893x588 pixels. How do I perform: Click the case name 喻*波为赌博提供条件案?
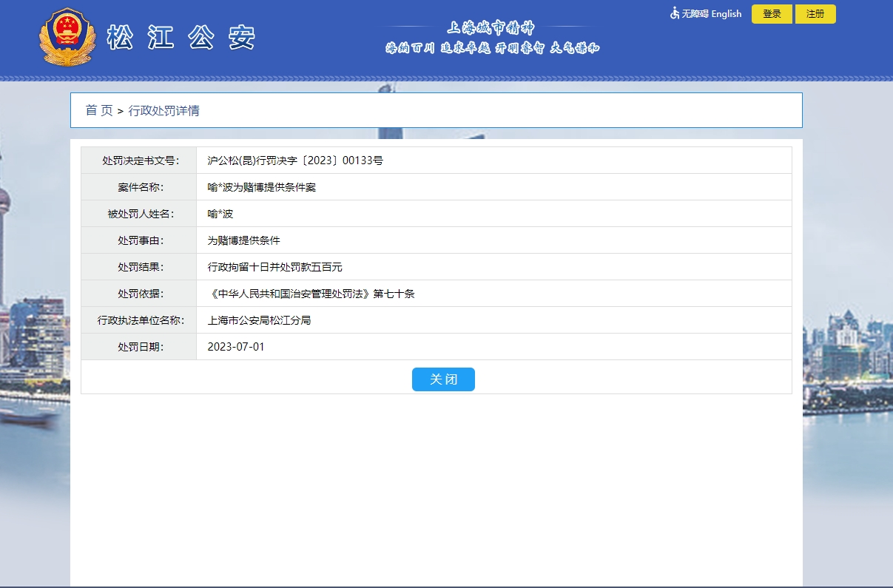[262, 187]
